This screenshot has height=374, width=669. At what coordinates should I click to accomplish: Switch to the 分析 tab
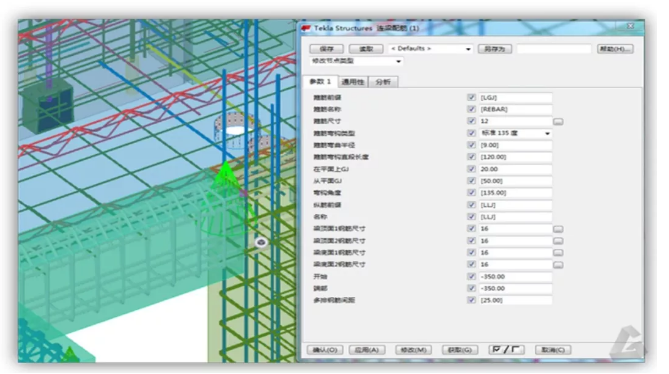383,82
